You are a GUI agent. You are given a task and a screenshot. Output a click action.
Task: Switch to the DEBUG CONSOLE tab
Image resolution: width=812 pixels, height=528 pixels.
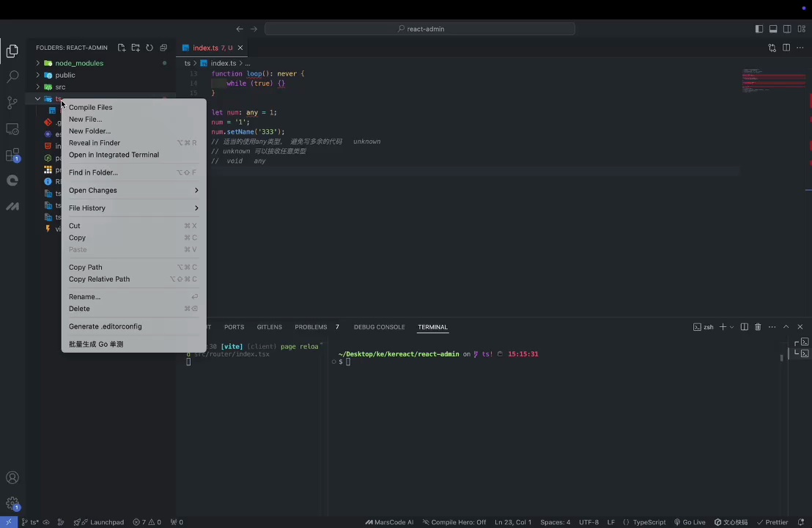[379, 327]
